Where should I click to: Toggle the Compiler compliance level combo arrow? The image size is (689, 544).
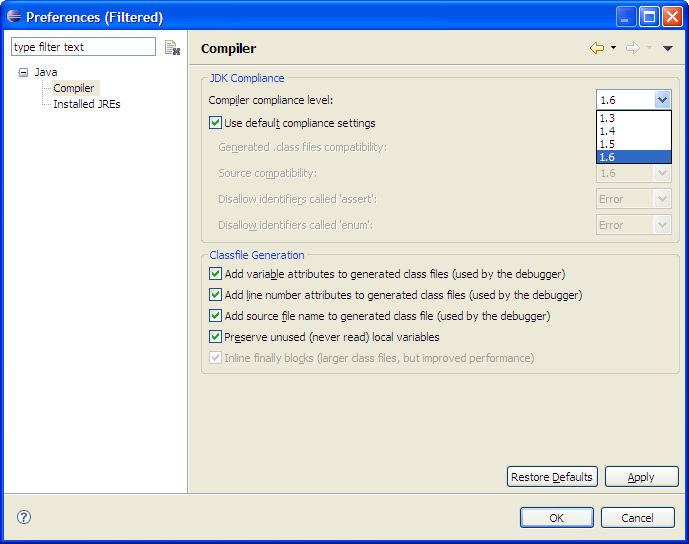click(662, 100)
